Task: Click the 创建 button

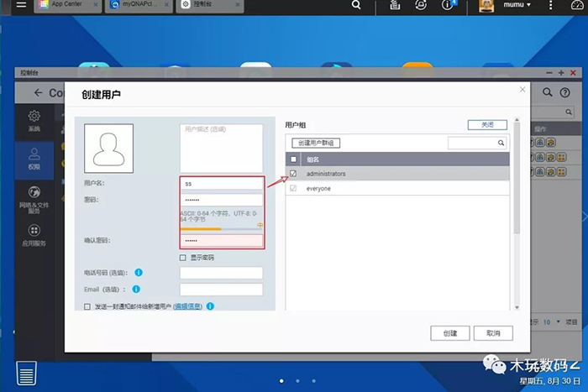Action: coord(450,333)
